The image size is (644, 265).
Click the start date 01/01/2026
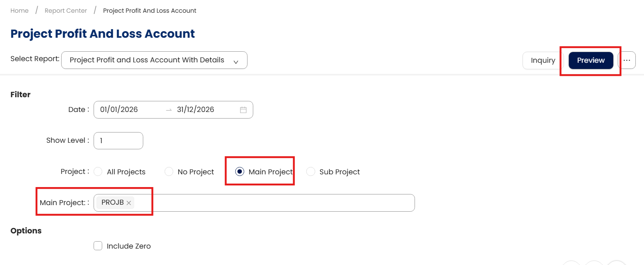pos(119,110)
